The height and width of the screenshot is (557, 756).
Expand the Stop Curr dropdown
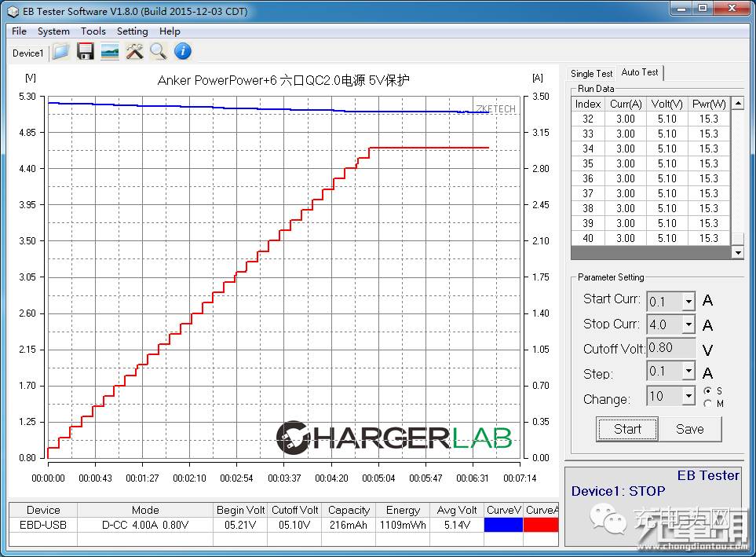(688, 324)
